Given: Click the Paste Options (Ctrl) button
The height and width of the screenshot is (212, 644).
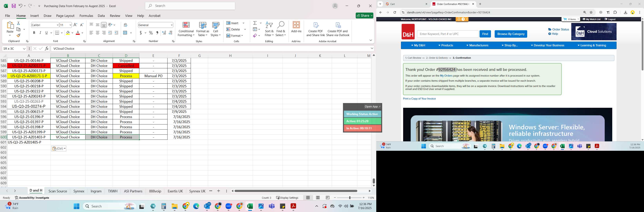Looking at the screenshot, I should tap(59, 148).
